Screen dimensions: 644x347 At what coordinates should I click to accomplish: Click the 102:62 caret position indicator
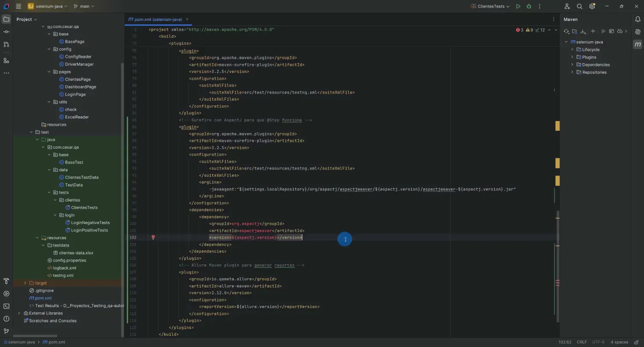tap(565, 342)
